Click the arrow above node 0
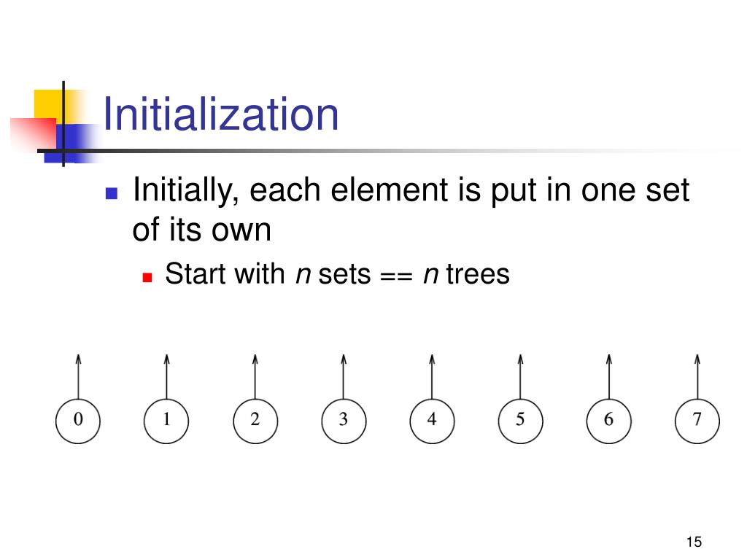The image size is (747, 560). [x=78, y=376]
